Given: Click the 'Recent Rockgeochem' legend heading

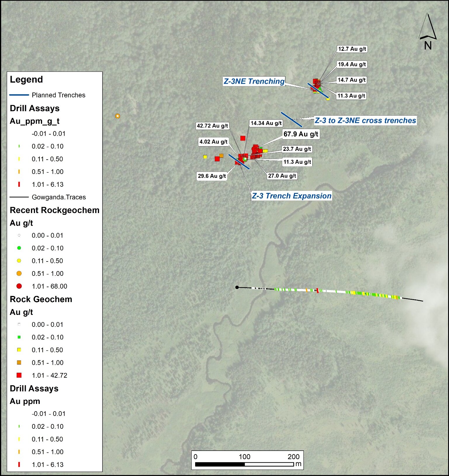Looking at the screenshot, I should click(x=55, y=210).
